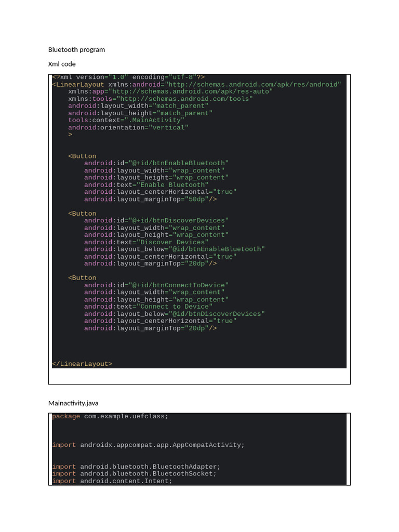
Task: Click the android:text "Connect to Device" line
Action: [x=148, y=307]
